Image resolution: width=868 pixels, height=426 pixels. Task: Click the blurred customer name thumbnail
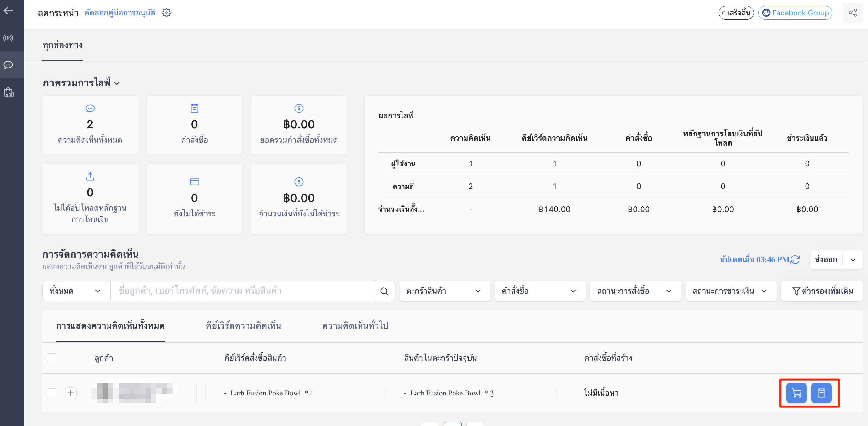[x=133, y=392]
